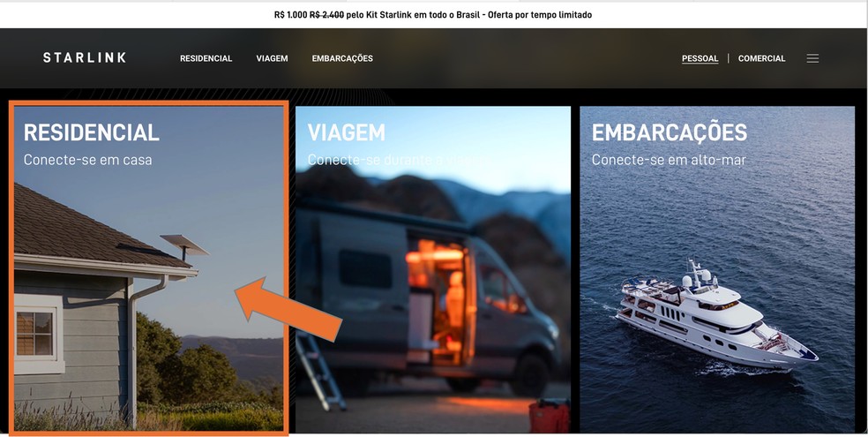The image size is (868, 437).
Task: Go to EMBARCAÇÕES in the top navigation
Action: pos(342,58)
